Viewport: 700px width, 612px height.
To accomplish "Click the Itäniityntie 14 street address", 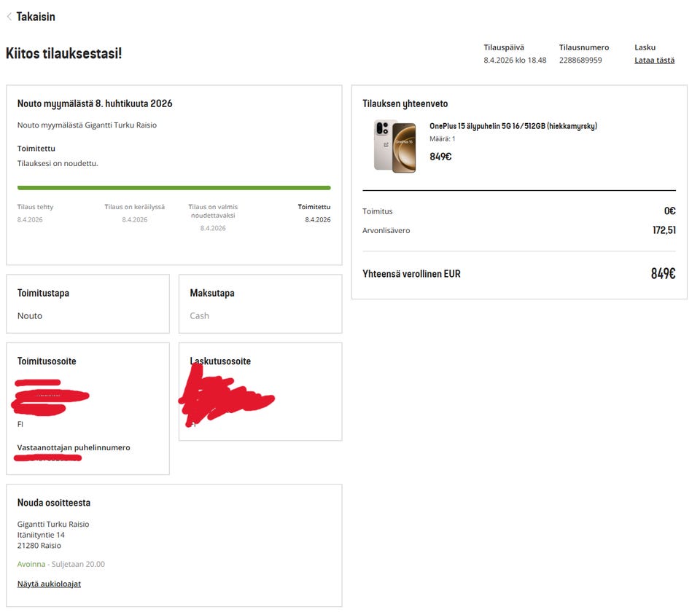I will pyautogui.click(x=41, y=535).
